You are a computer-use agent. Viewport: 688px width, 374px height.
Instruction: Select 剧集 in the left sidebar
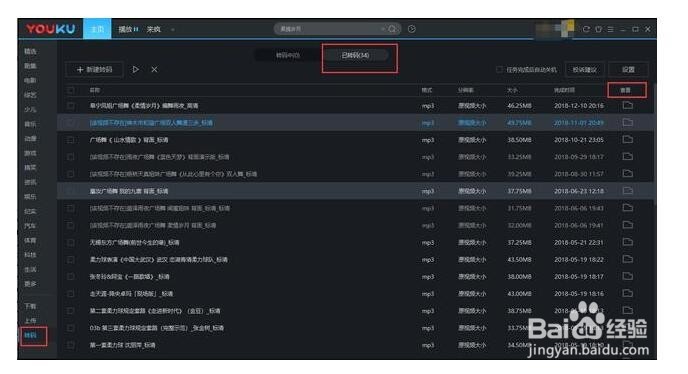coord(30,66)
